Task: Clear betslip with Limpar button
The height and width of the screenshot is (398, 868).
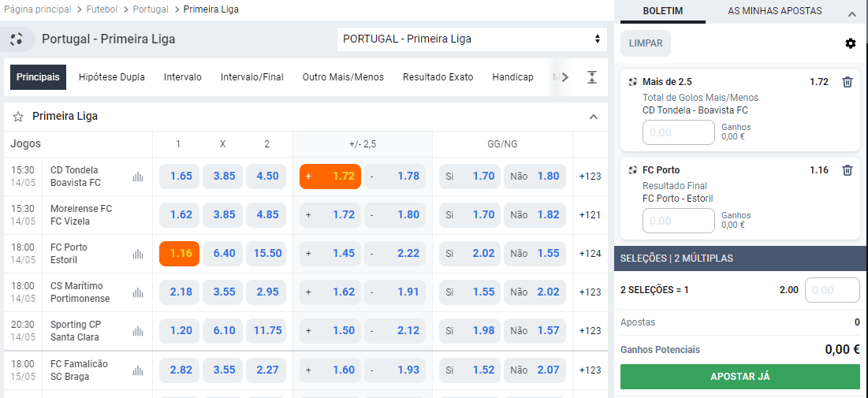Action: pyautogui.click(x=645, y=43)
